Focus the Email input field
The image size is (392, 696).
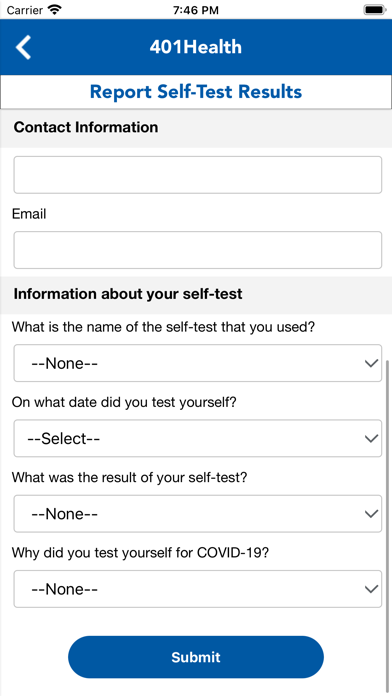pos(198,250)
